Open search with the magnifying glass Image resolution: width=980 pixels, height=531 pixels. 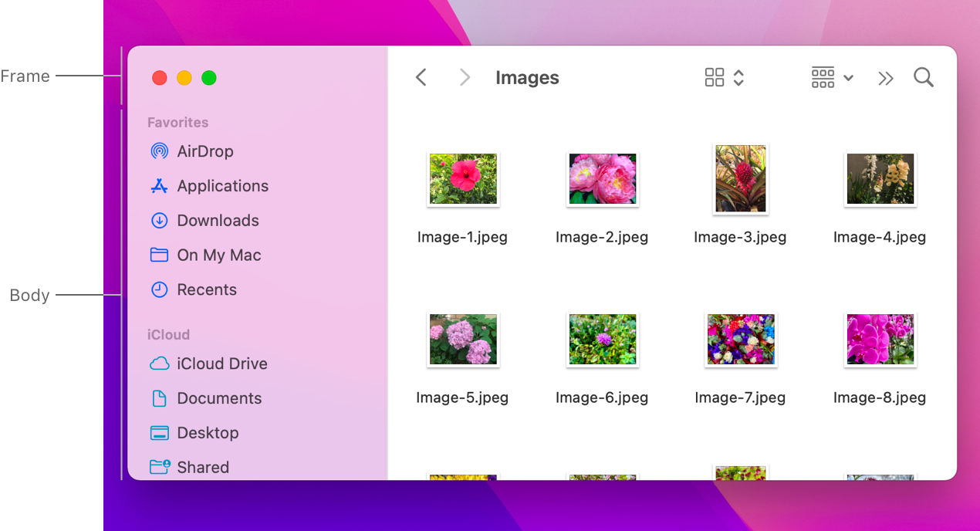[924, 77]
